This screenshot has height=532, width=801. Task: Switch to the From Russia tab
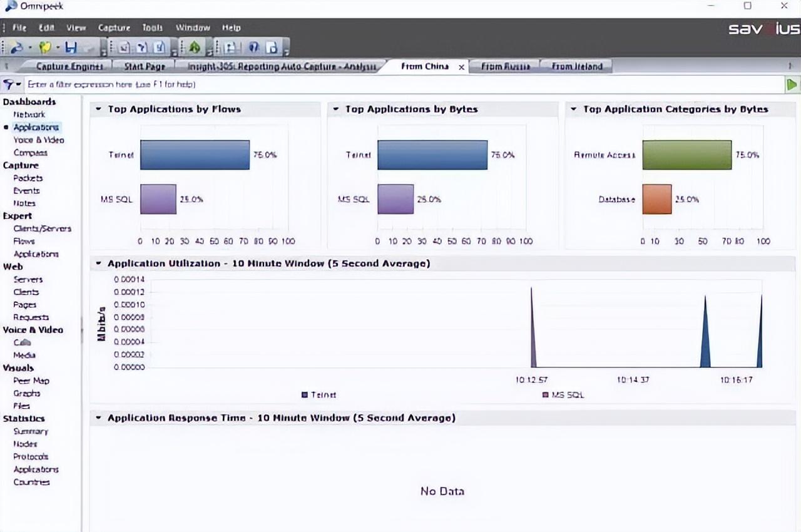pos(506,66)
